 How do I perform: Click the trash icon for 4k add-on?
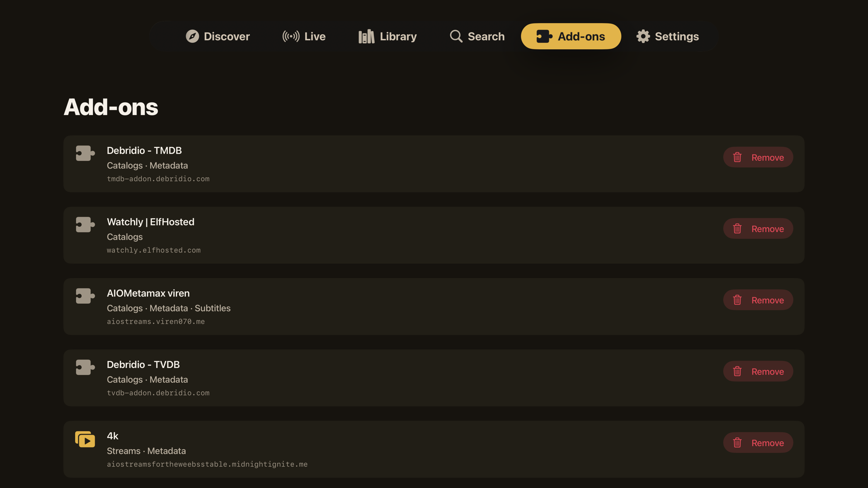coord(737,443)
